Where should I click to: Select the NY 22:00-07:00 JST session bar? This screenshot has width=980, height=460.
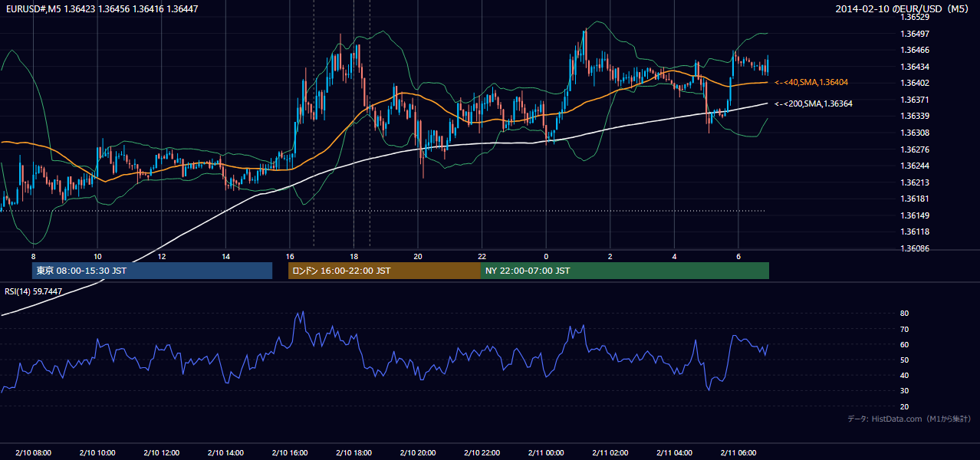coord(625,271)
